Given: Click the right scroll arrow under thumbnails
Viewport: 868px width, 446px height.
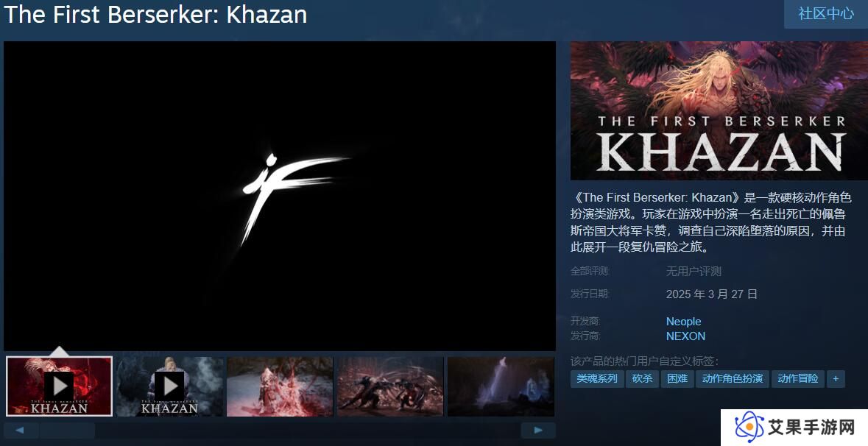Looking at the screenshot, I should pyautogui.click(x=538, y=430).
